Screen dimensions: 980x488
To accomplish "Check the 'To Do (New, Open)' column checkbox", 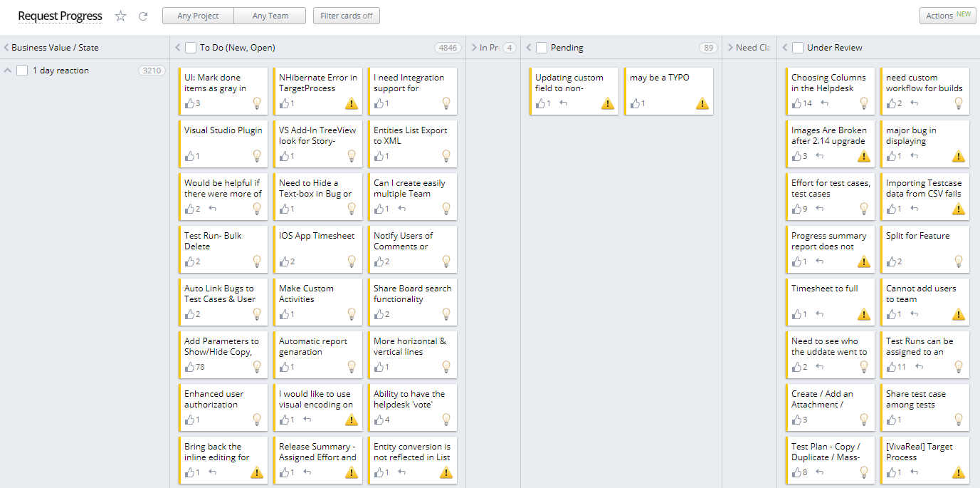I will [190, 47].
